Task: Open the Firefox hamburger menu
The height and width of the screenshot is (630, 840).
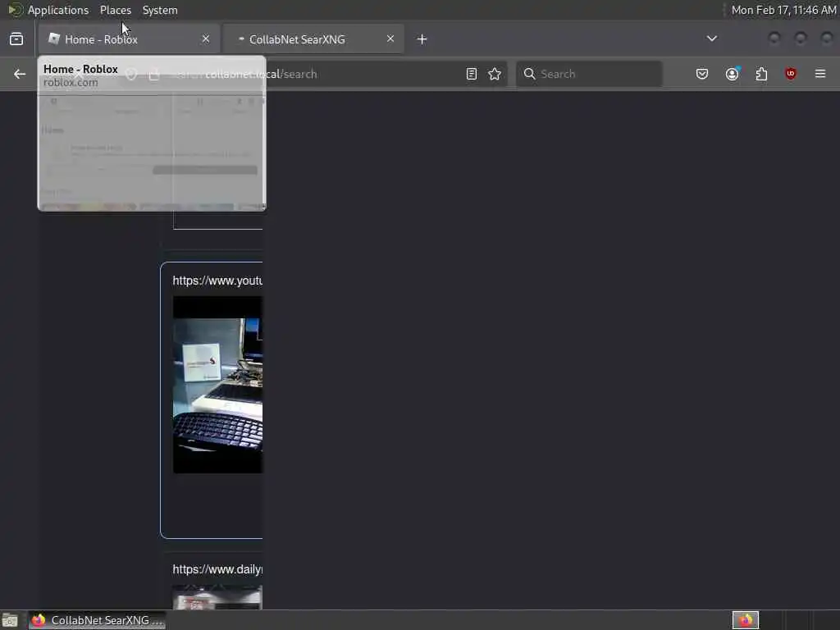Action: 820,74
